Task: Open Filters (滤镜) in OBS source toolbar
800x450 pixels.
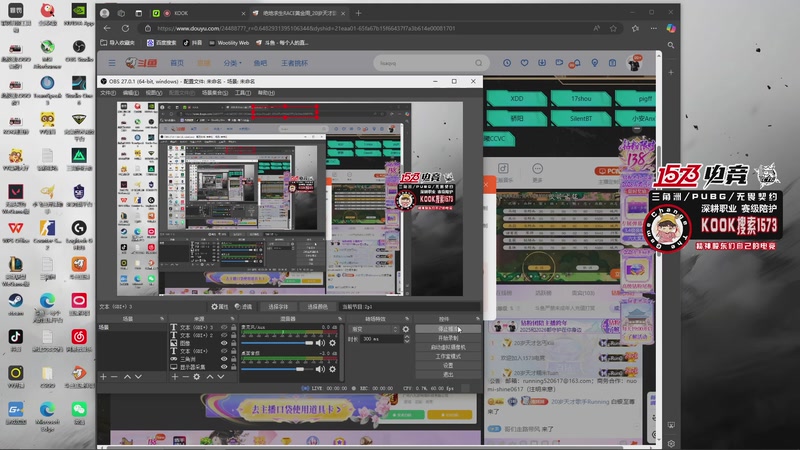Action: [x=243, y=307]
